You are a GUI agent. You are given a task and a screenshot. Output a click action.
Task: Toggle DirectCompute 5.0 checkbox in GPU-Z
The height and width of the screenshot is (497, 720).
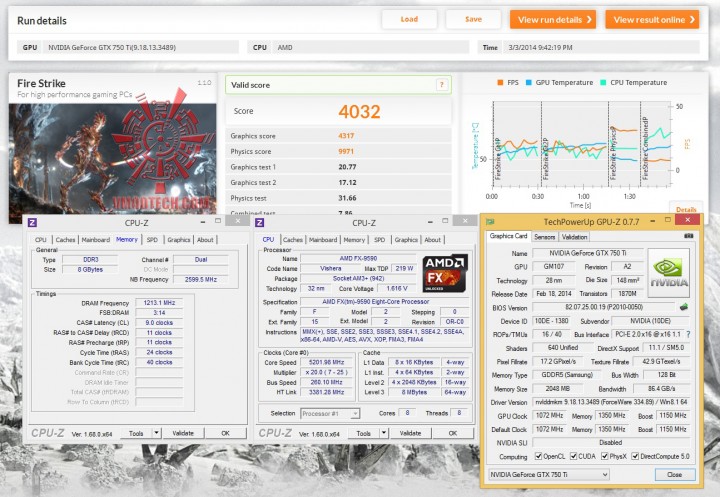click(635, 456)
